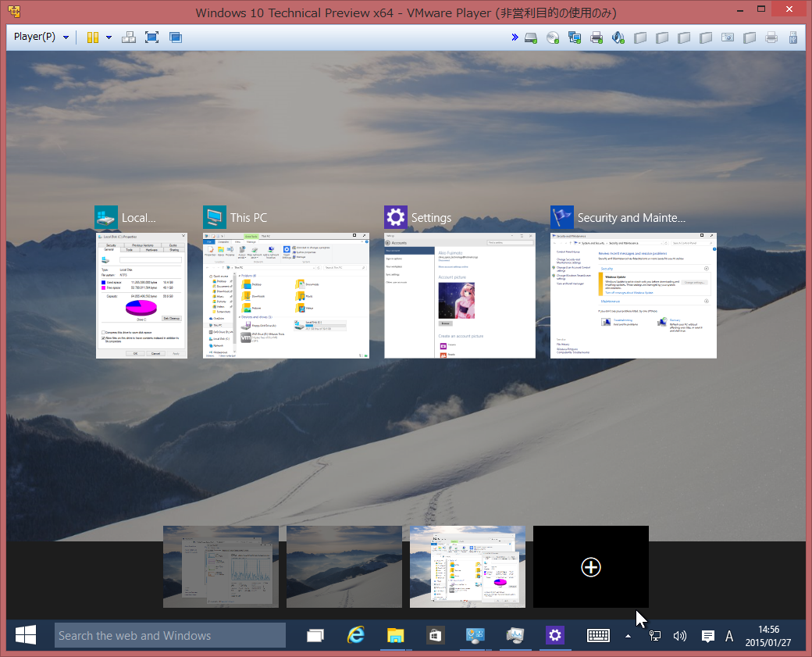Toggle Task View from the taskbar
This screenshot has height=657, width=812.
click(x=315, y=635)
